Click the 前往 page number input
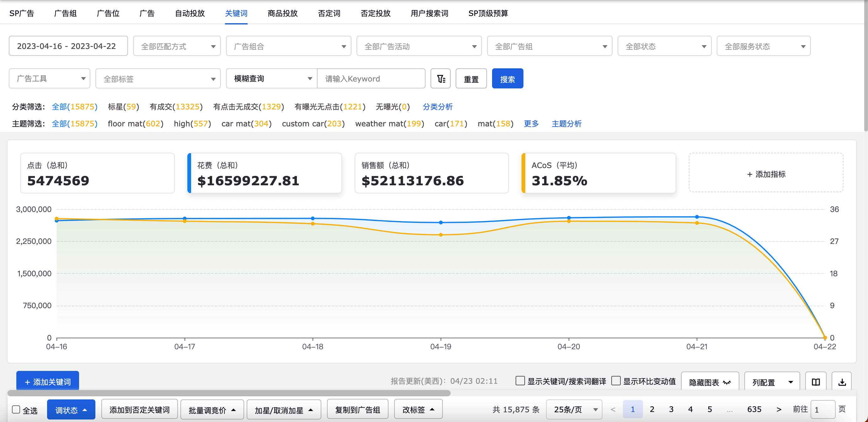Viewport: 868px width, 422px height. coord(822,409)
